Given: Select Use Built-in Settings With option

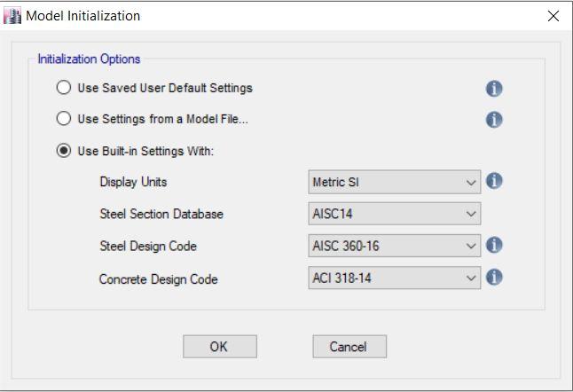Looking at the screenshot, I should [x=63, y=151].
